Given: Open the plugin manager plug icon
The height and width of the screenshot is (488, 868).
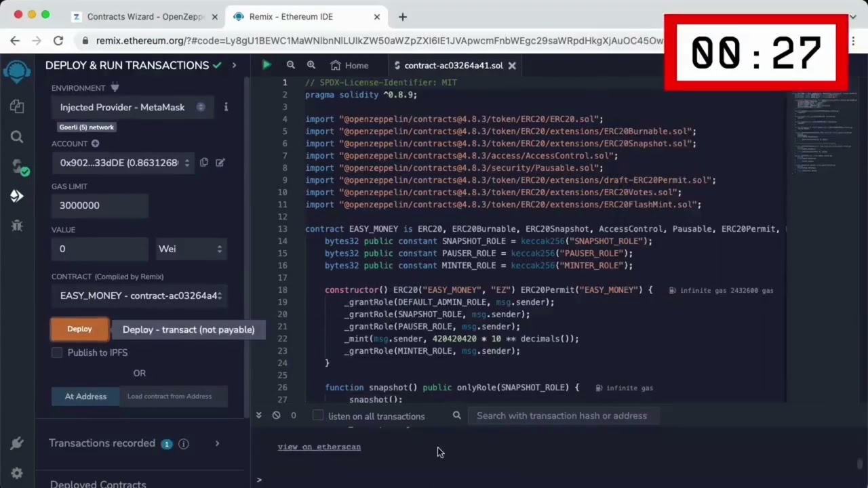Looking at the screenshot, I should tap(17, 443).
